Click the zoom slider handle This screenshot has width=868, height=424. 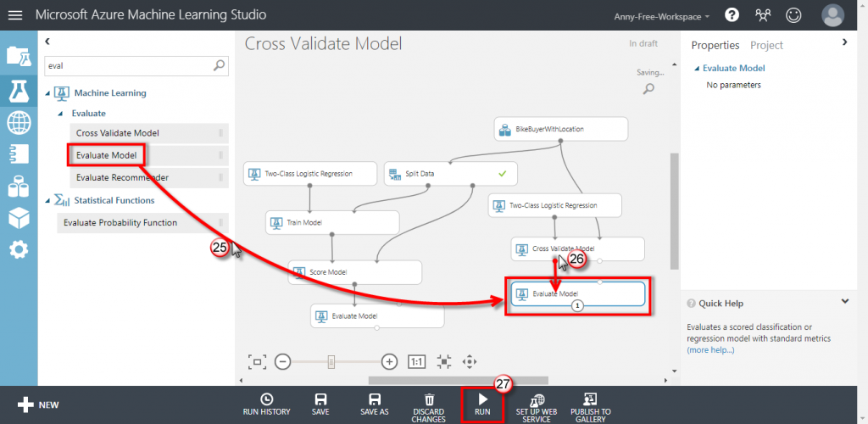[331, 362]
